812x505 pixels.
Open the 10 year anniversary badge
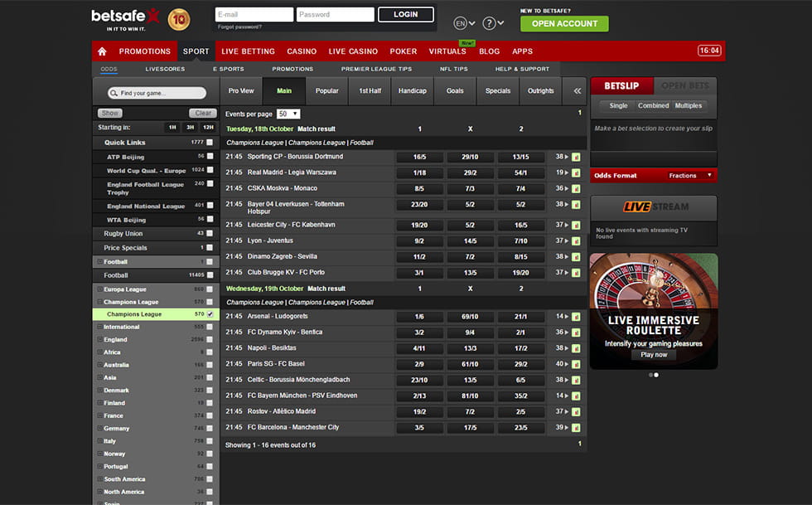[x=179, y=20]
